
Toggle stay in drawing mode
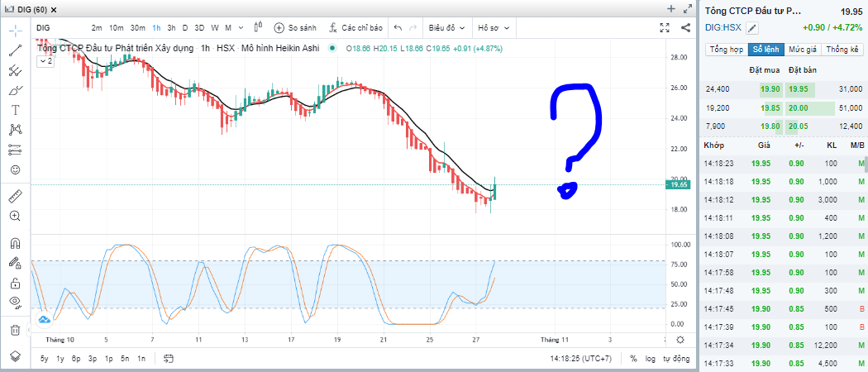[x=16, y=263]
